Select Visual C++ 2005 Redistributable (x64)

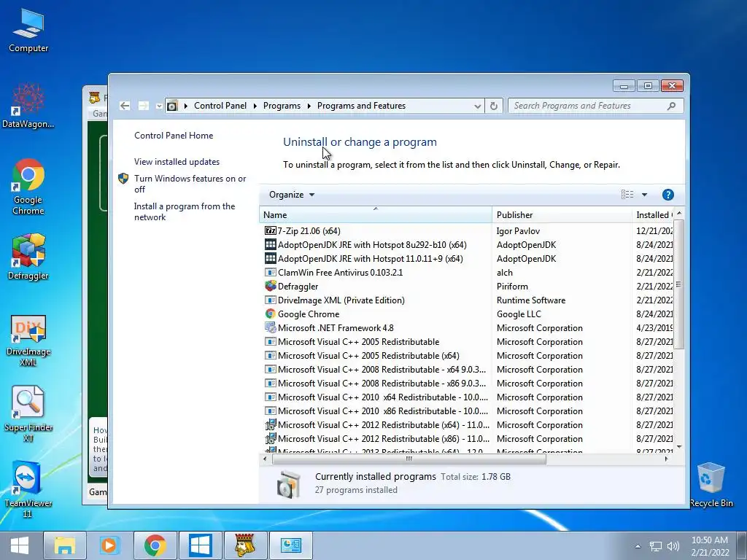pyautogui.click(x=468, y=356)
